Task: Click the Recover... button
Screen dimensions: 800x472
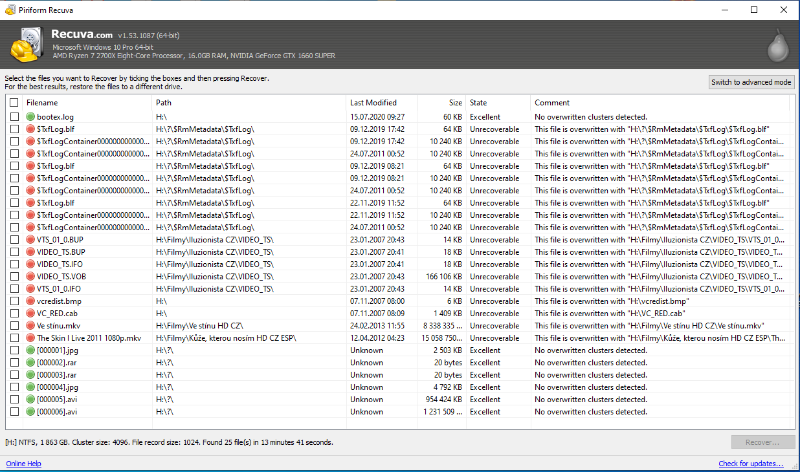Action: coord(762,442)
